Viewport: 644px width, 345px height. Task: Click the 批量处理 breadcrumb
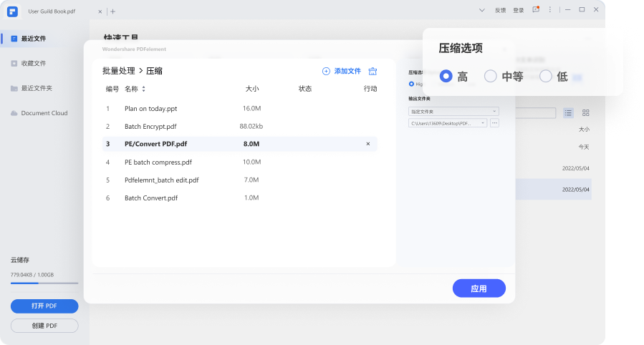119,71
